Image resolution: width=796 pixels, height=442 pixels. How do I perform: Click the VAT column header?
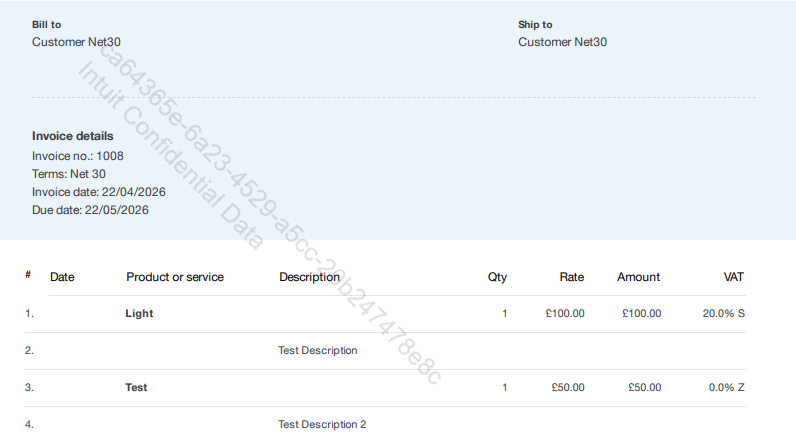point(734,277)
